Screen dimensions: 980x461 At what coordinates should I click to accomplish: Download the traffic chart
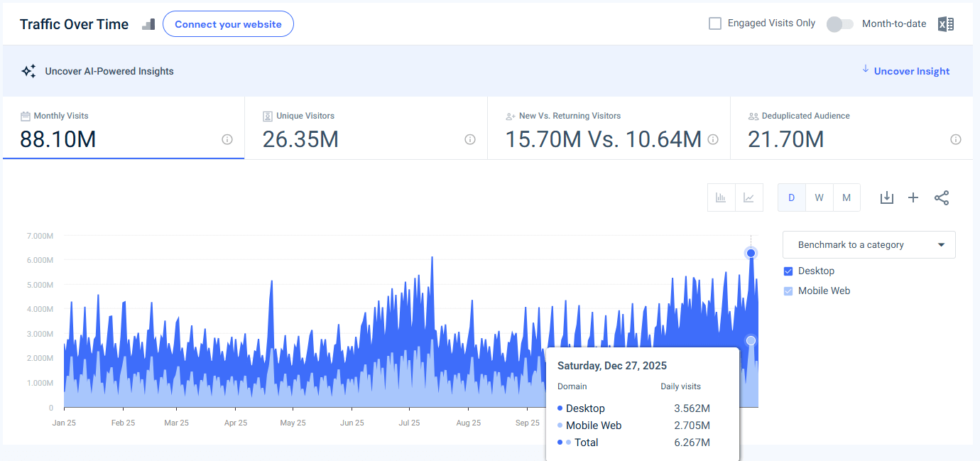point(886,197)
